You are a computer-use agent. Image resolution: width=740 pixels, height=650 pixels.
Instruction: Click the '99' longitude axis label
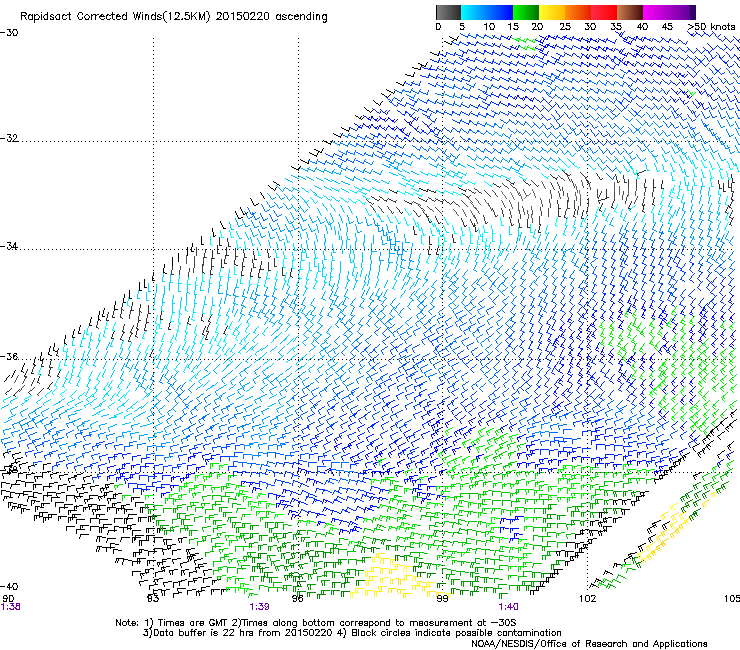click(x=442, y=599)
